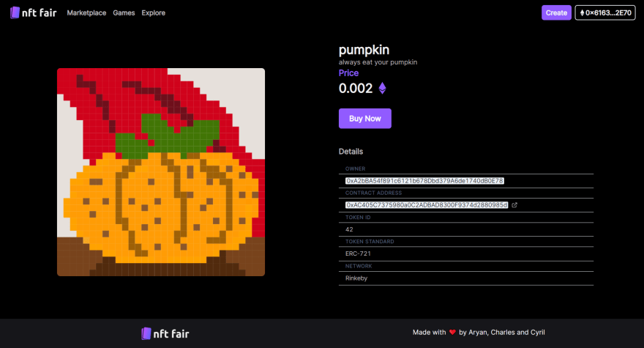Open wallet address 0x6163...2E70 button
644x348 pixels.
605,12
